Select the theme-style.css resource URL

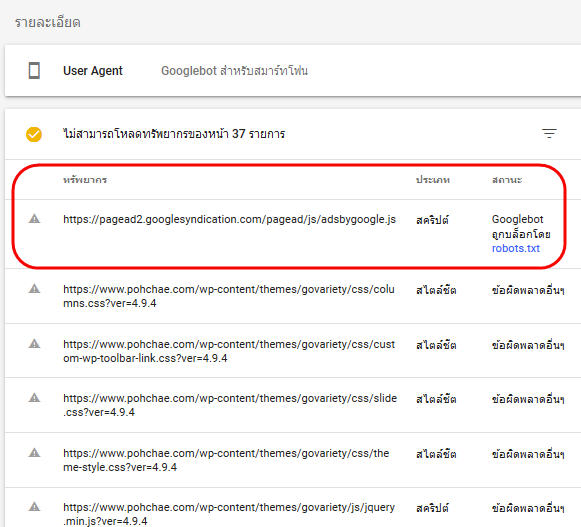coord(226,460)
